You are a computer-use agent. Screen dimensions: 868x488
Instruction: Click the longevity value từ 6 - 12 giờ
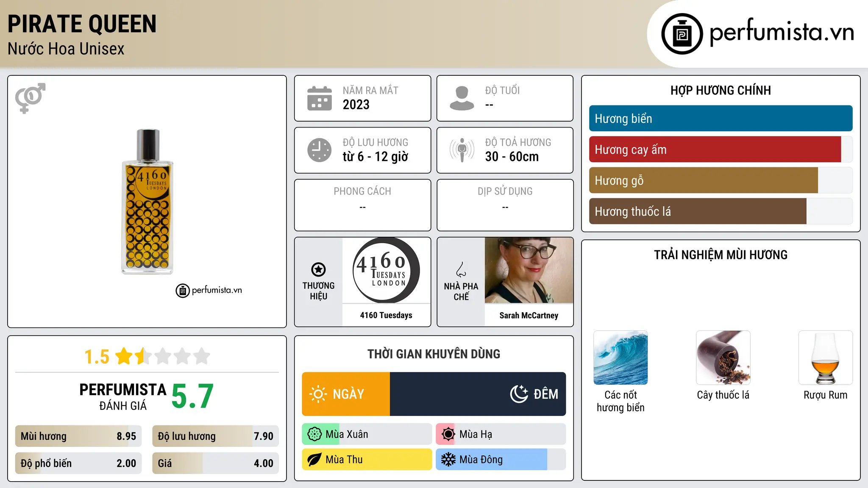click(376, 157)
